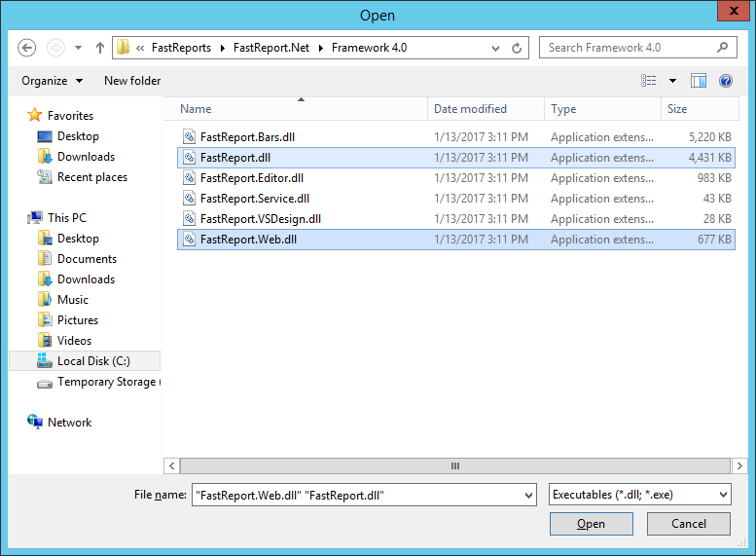756x556 pixels.
Task: Click the Local Disk drive icon
Action: (45, 360)
